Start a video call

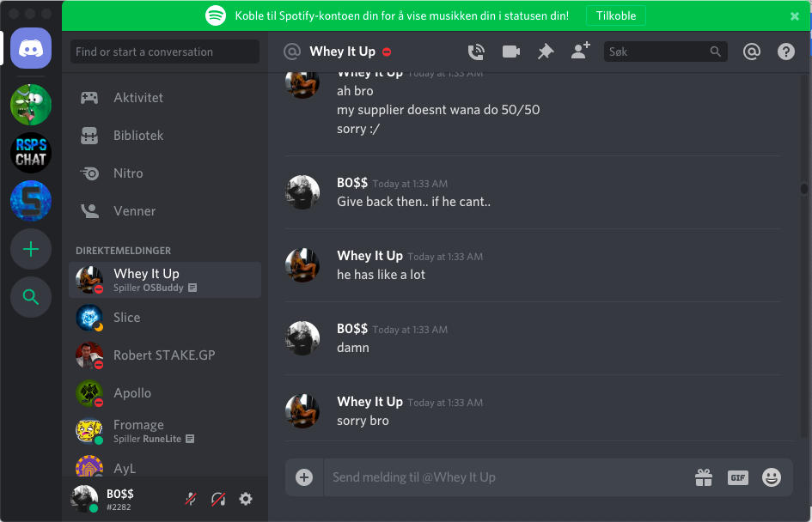coord(511,52)
